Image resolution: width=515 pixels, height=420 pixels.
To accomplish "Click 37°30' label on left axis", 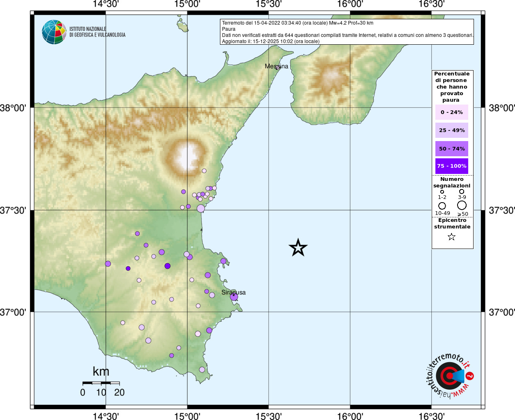I will 13,210.
